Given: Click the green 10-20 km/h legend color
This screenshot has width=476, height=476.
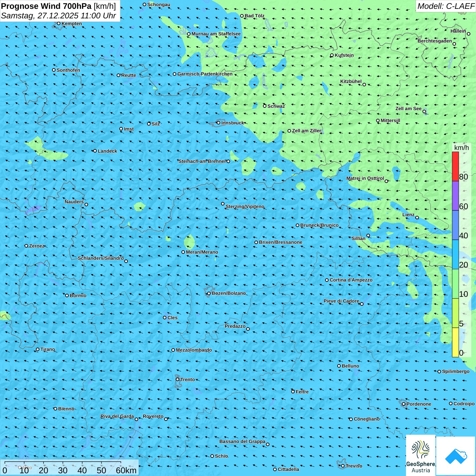Looking at the screenshot, I should [455, 284].
